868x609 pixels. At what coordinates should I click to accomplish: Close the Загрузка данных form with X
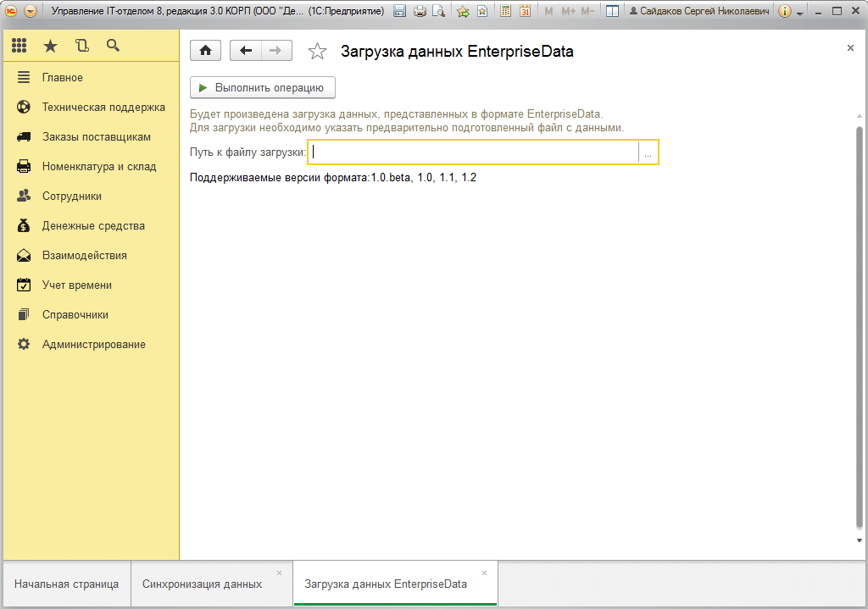tap(850, 48)
